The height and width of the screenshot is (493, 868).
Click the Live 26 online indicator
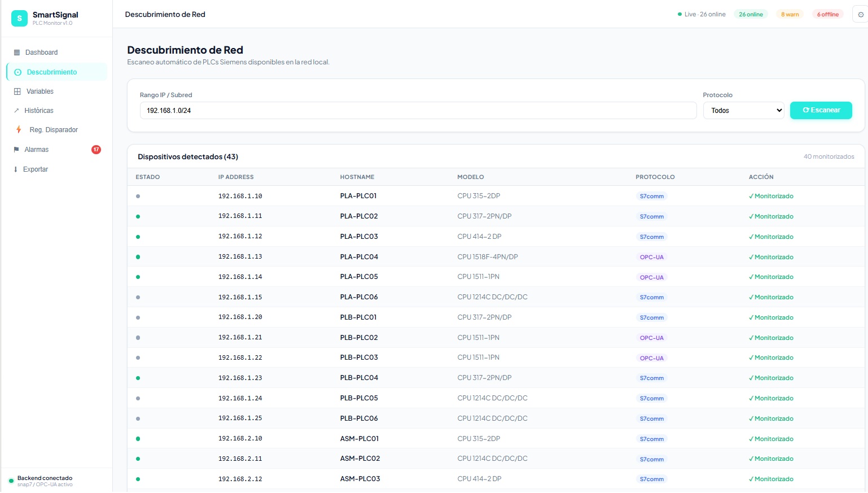pyautogui.click(x=702, y=15)
